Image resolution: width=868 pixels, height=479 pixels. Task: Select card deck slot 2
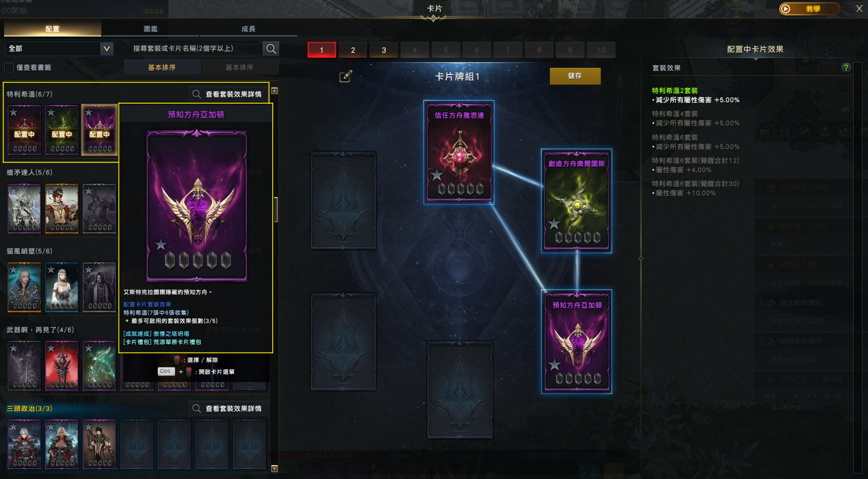click(x=353, y=50)
